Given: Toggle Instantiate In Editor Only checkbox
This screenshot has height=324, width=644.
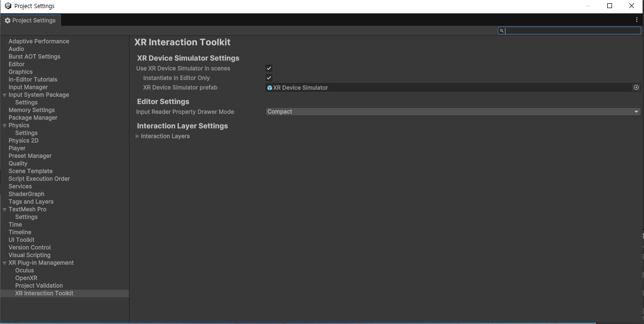Looking at the screenshot, I should point(269,78).
